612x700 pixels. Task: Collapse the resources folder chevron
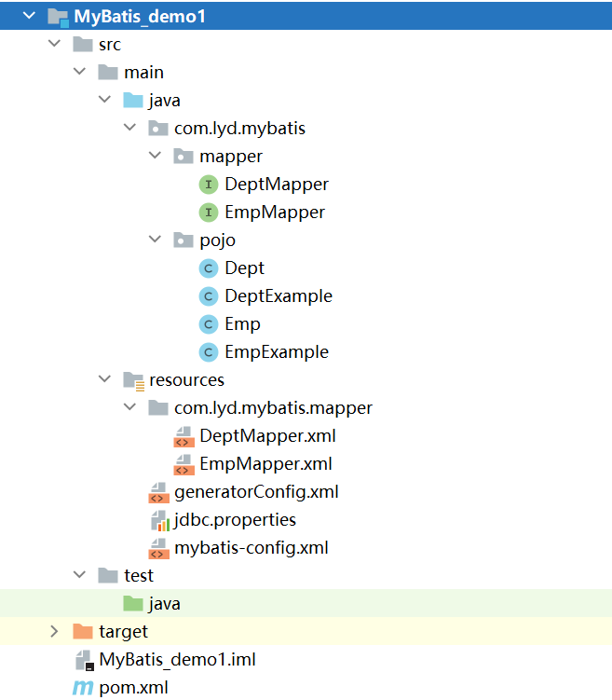(x=104, y=379)
